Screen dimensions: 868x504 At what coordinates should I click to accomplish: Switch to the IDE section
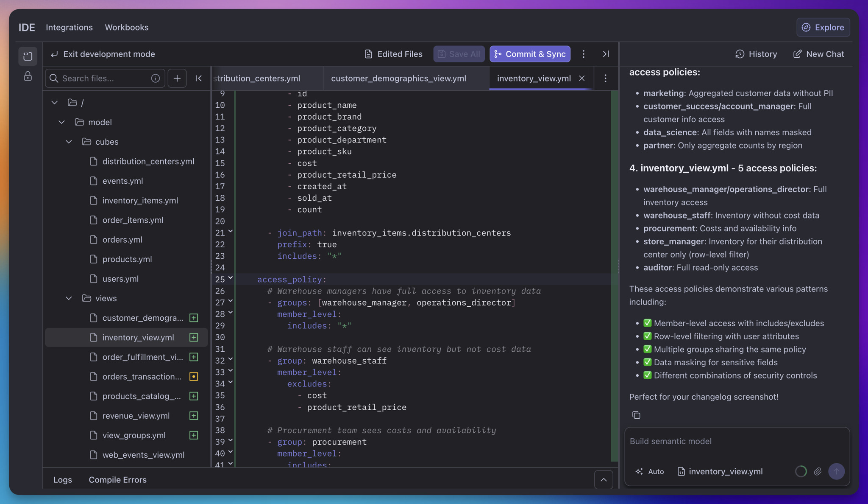(27, 27)
